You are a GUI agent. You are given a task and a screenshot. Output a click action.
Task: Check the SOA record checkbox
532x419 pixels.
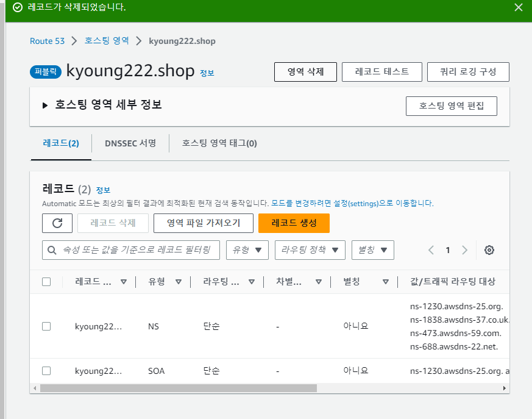(x=46, y=371)
